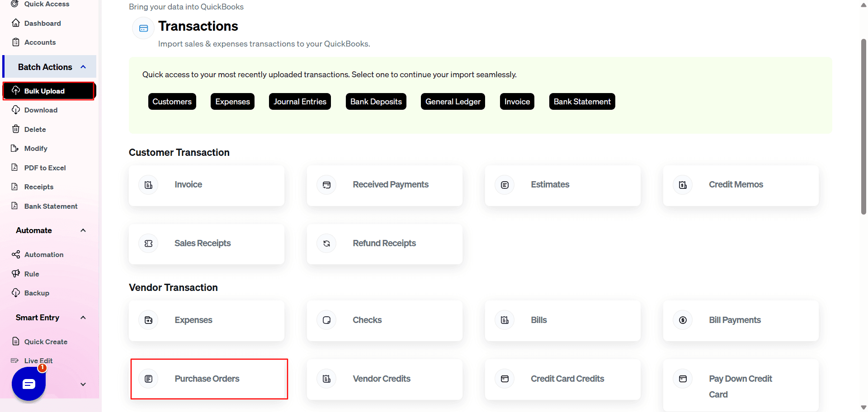Open the Estimates transaction card
The image size is (868, 412).
coord(562,185)
